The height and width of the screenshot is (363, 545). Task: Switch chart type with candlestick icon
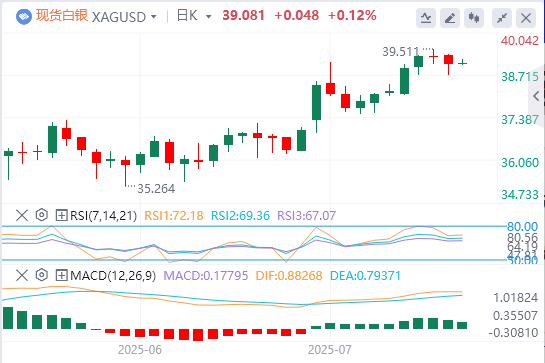pos(474,18)
